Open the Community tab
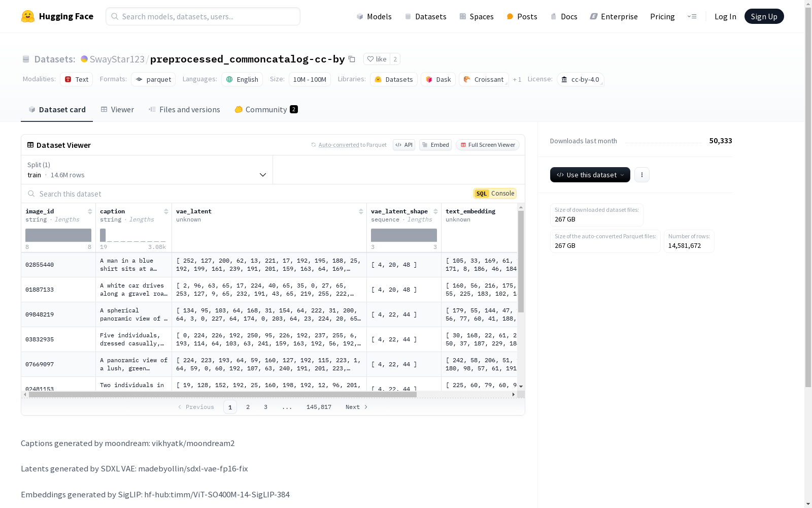Viewport: 812px width, 508px height. pyautogui.click(x=266, y=110)
